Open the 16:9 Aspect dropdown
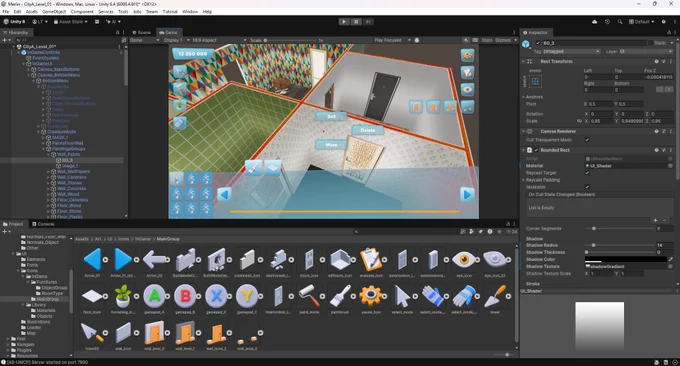680x366 pixels. [219, 40]
